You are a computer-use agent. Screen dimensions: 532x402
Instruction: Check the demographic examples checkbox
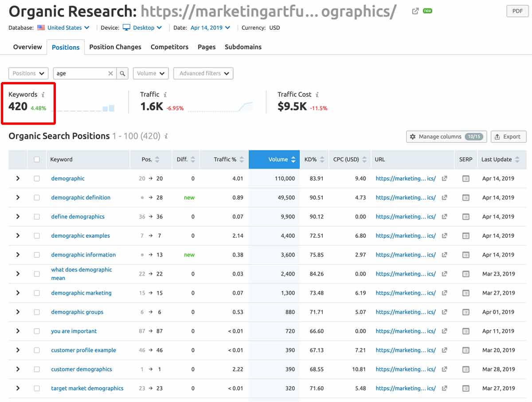pyautogui.click(x=37, y=236)
